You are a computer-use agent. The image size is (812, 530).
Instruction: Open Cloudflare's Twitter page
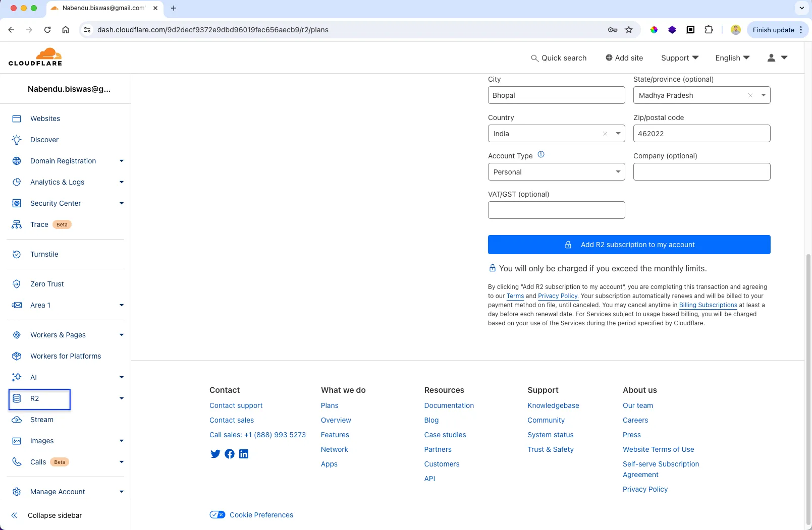point(215,454)
